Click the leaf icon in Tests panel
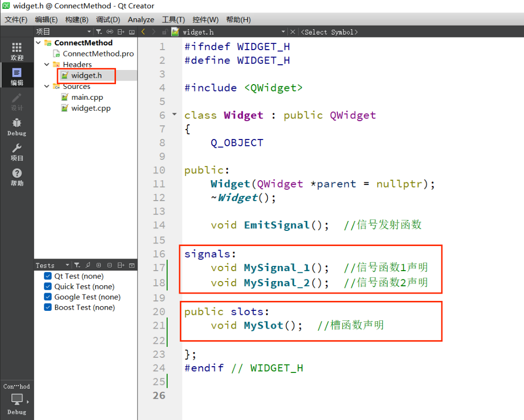Viewport: 524px width, 420px height. point(88,265)
